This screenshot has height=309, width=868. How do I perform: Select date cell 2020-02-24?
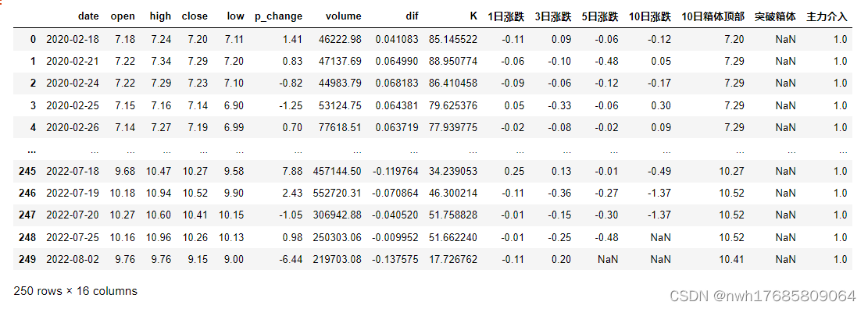click(x=72, y=83)
